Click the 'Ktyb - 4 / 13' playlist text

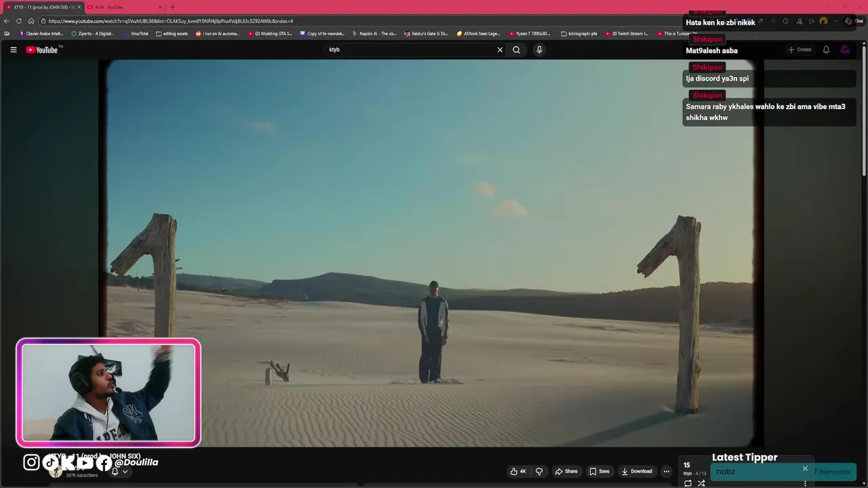pos(695,473)
